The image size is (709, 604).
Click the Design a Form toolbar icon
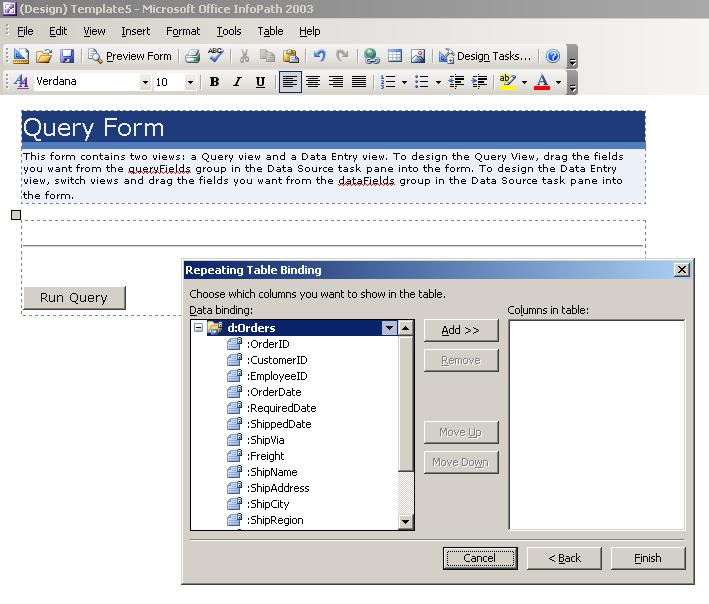20,56
